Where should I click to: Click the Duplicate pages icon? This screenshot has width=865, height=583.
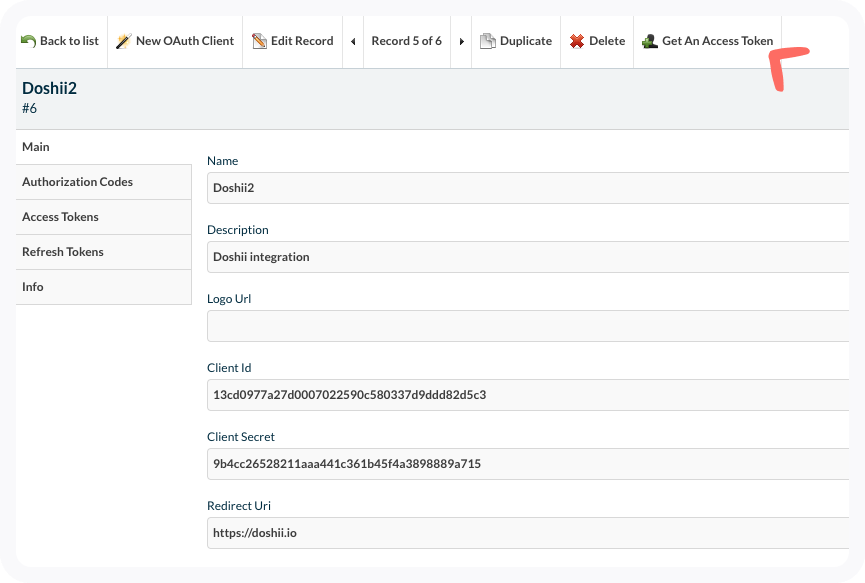click(x=488, y=41)
